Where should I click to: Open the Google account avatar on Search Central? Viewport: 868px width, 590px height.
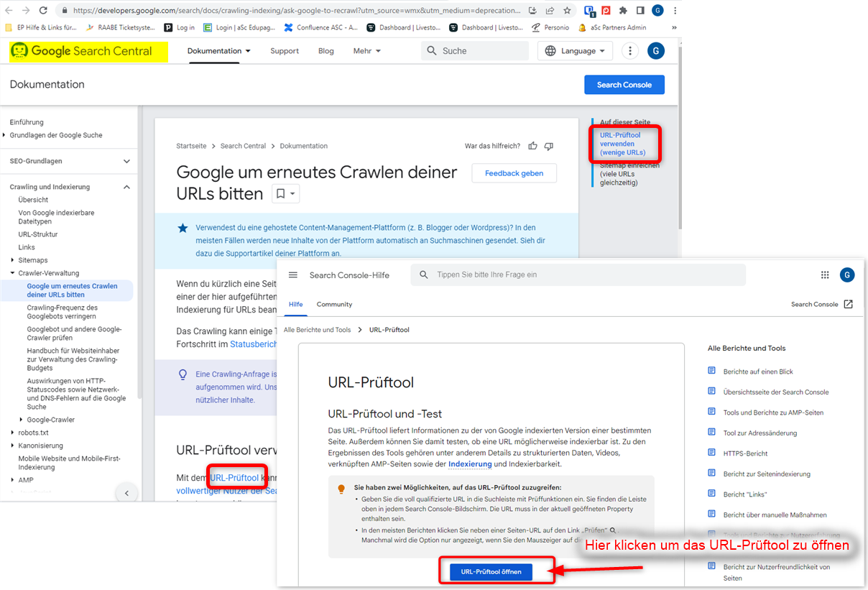click(655, 51)
